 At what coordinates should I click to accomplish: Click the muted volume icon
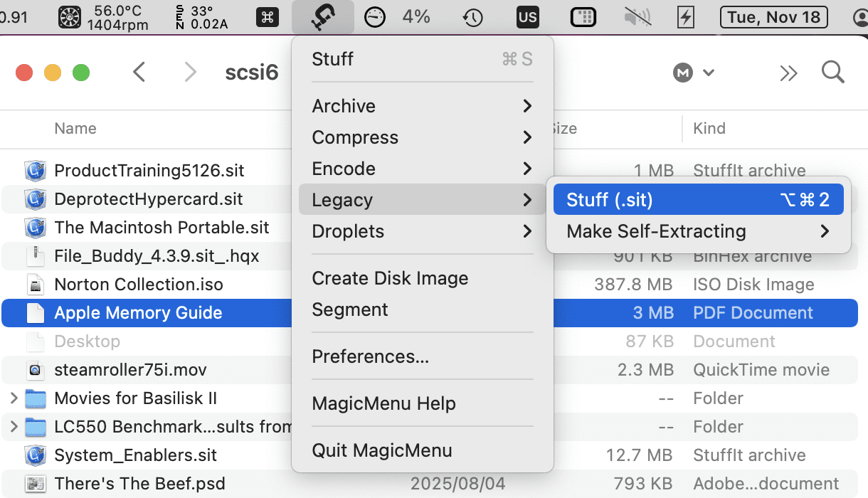pyautogui.click(x=638, y=17)
